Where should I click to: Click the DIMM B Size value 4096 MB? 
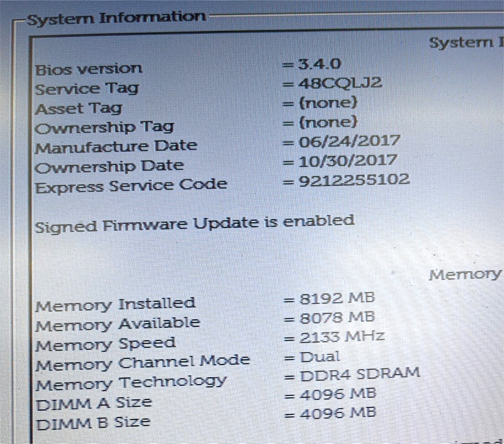338,413
